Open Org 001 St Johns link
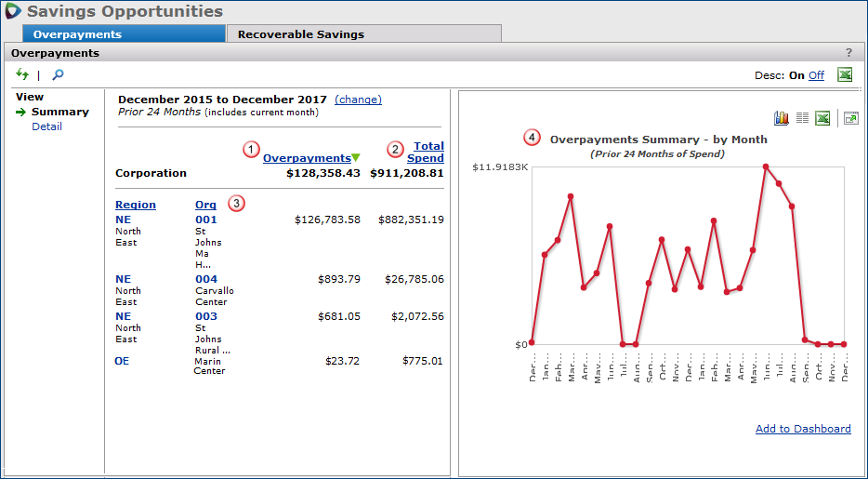Screen dimensions: 868x479 [x=205, y=220]
